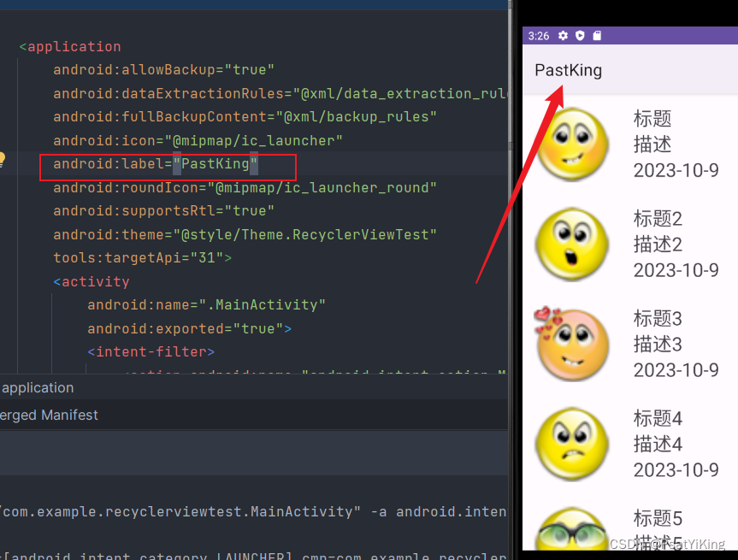Tap the love-struck smiley thumbnail for 标题3
Image resolution: width=738 pixels, height=560 pixels.
point(571,344)
